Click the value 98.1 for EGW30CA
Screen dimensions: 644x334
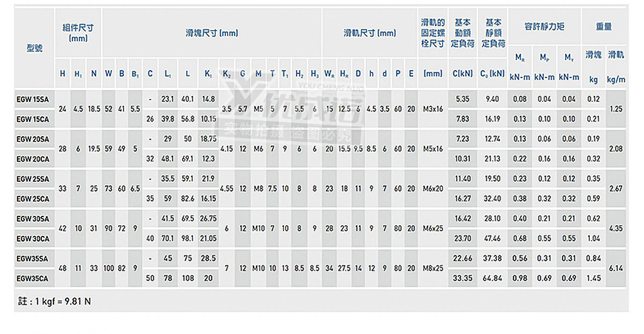pos(187,239)
